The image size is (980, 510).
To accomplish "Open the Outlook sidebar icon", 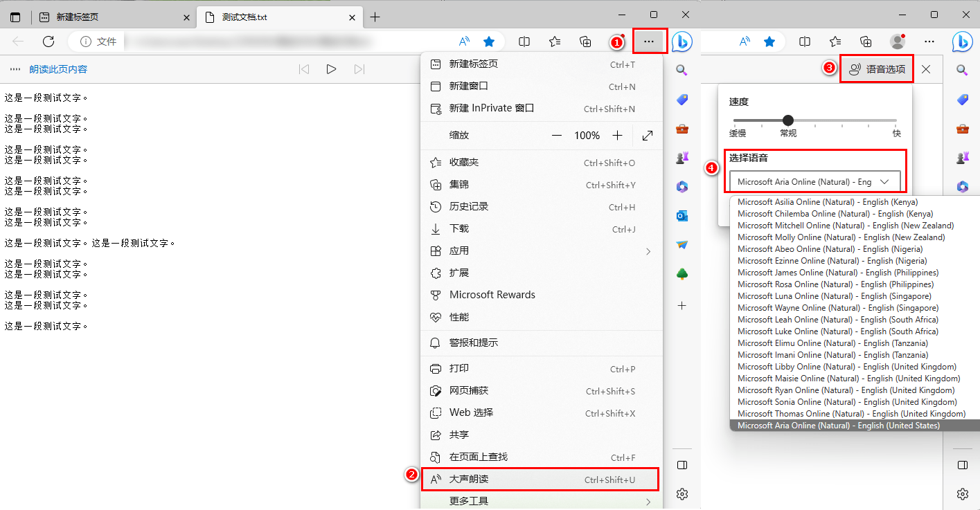I will [681, 215].
